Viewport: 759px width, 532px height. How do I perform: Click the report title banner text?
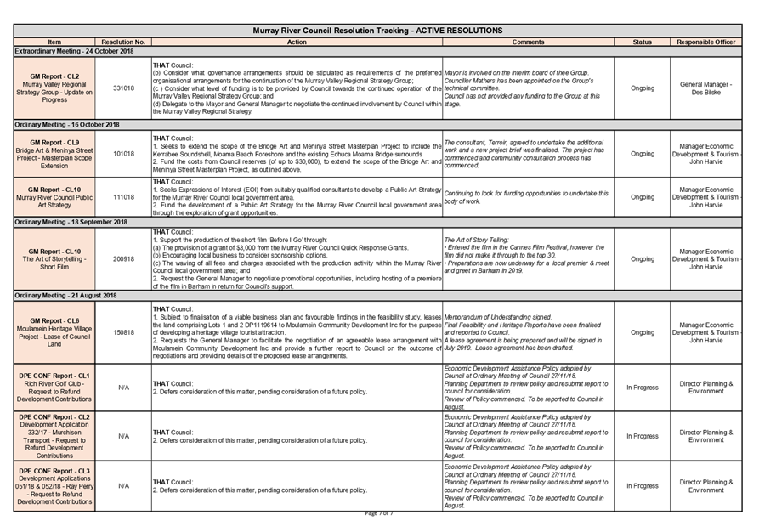click(x=379, y=31)
